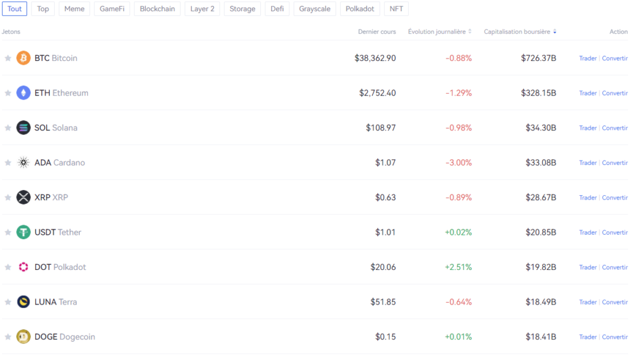Click the Bitcoin coin logo
Image resolution: width=644 pixels, height=355 pixels.
pyautogui.click(x=23, y=58)
